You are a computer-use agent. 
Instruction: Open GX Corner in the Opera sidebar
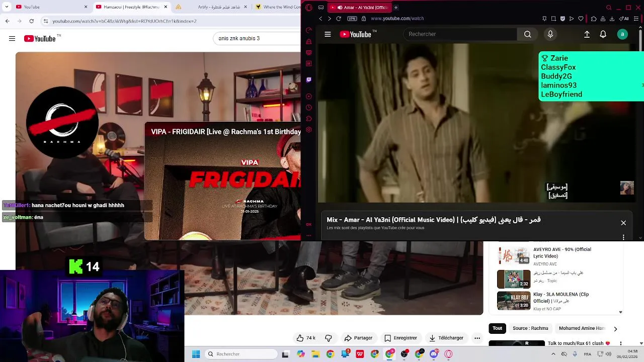(x=309, y=224)
